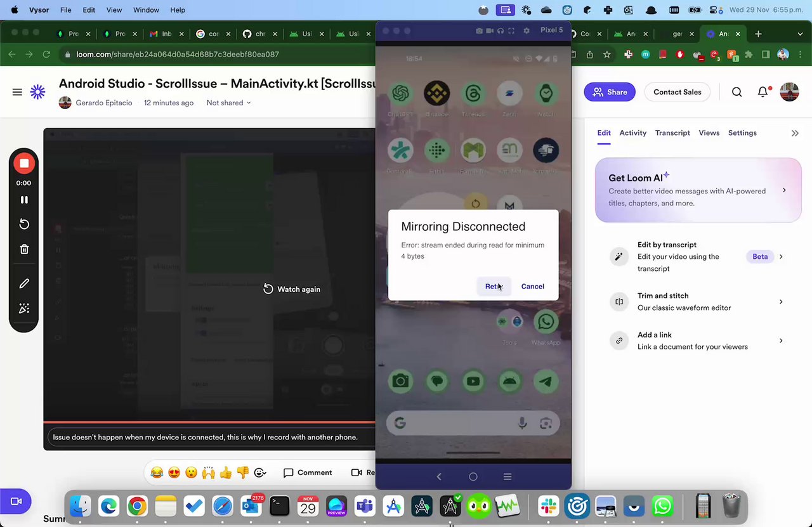This screenshot has width=812, height=527.
Task: Open the ChatGPT app on the mirrored phone
Action: (400, 94)
